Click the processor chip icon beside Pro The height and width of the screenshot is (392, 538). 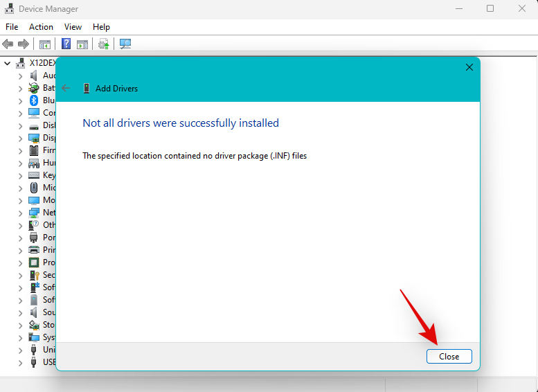[x=34, y=262]
